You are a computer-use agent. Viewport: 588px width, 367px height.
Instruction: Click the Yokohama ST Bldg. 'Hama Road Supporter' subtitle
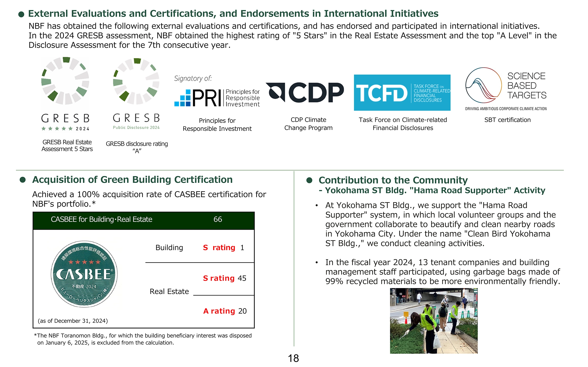(x=432, y=190)
